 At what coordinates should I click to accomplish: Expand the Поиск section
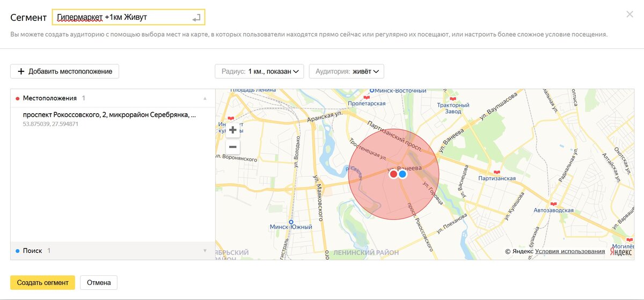204,251
